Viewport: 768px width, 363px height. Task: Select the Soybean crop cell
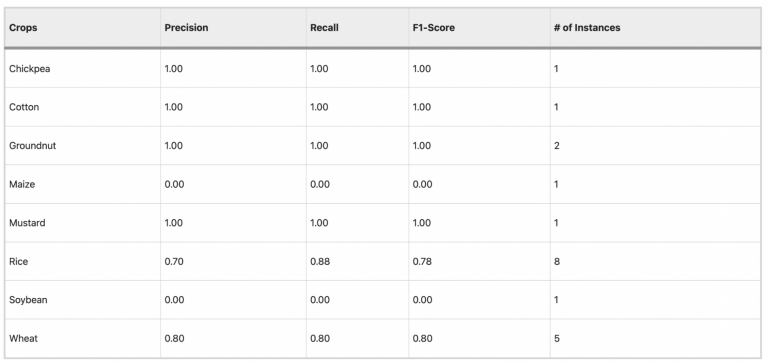coord(28,300)
